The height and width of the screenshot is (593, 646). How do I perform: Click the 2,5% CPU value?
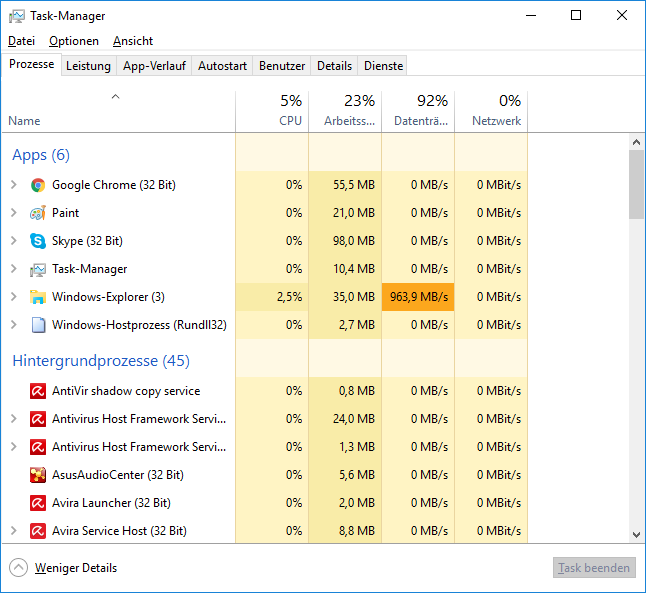pos(289,297)
